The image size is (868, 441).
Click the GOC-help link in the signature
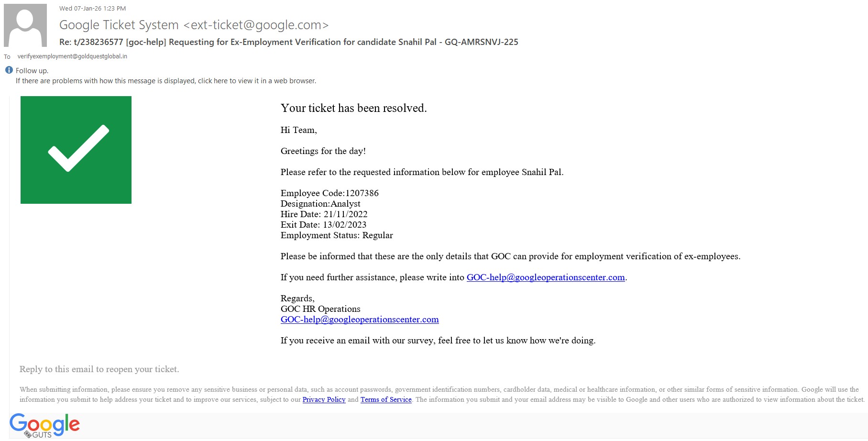point(360,320)
